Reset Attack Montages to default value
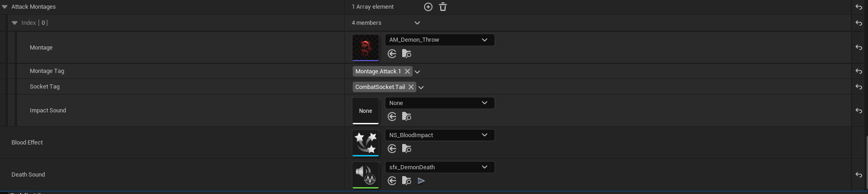This screenshot has width=868, height=194. click(x=859, y=7)
